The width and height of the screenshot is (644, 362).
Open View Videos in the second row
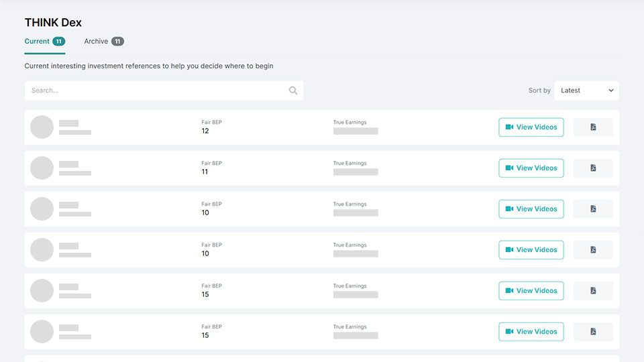click(x=531, y=168)
